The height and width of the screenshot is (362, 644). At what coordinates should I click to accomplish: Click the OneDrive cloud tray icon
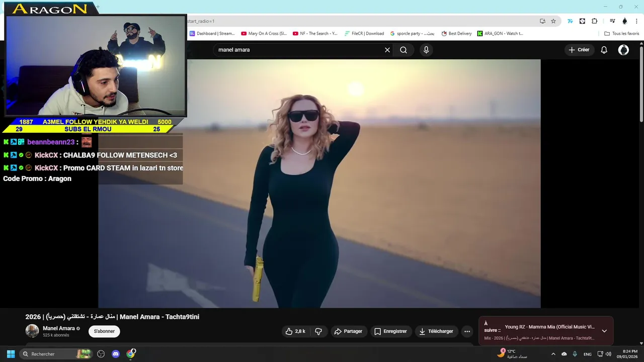[x=564, y=354]
